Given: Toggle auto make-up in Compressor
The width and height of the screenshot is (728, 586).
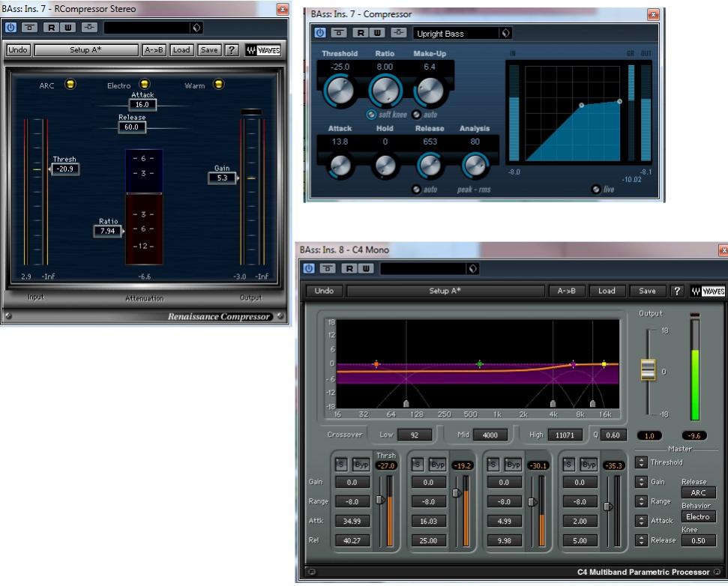Looking at the screenshot, I should pos(416,114).
